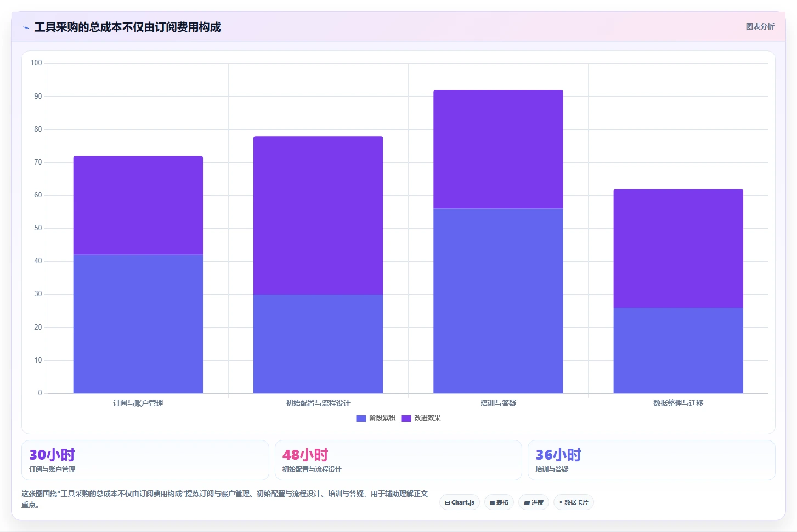Click the y-axis value 100

36,63
